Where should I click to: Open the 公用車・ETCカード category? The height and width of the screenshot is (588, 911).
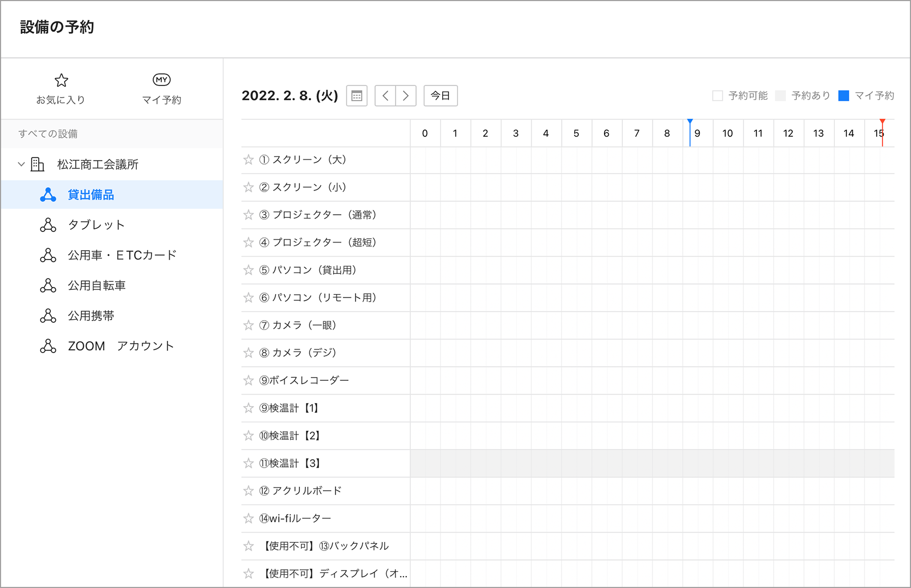(x=122, y=255)
